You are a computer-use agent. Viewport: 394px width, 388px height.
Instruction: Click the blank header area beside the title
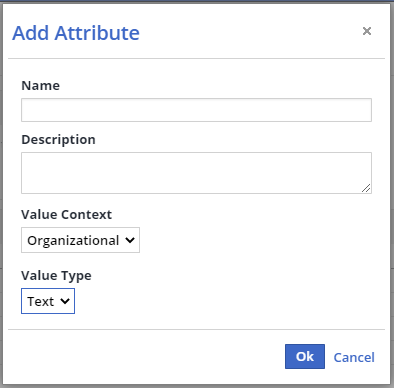coord(250,32)
